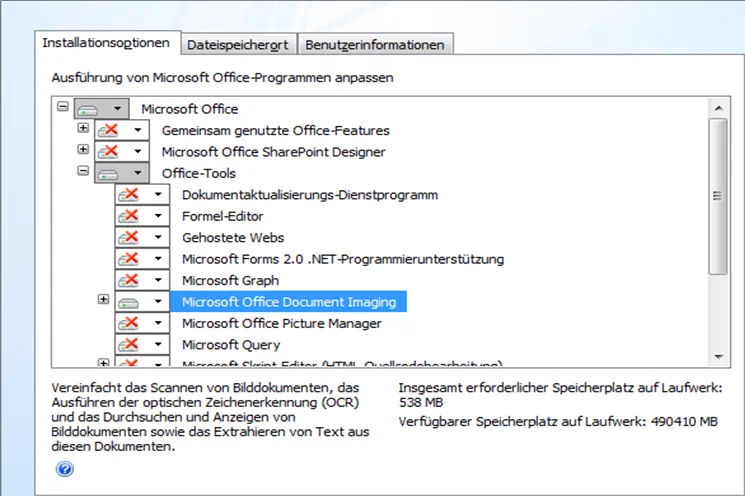The height and width of the screenshot is (496, 745).
Task: Click red X icon beside Microsoft Query
Action: point(129,344)
